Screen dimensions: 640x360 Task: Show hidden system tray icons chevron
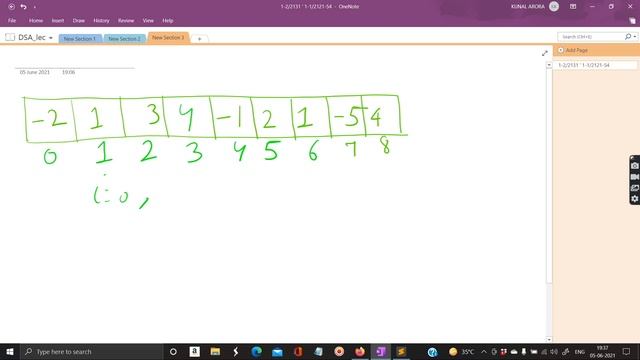click(484, 352)
